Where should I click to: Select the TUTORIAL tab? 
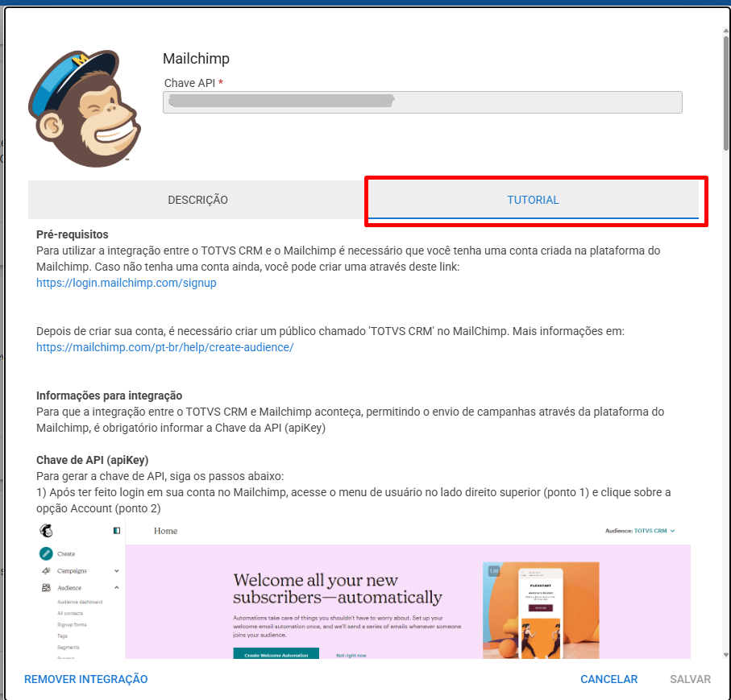click(x=533, y=200)
